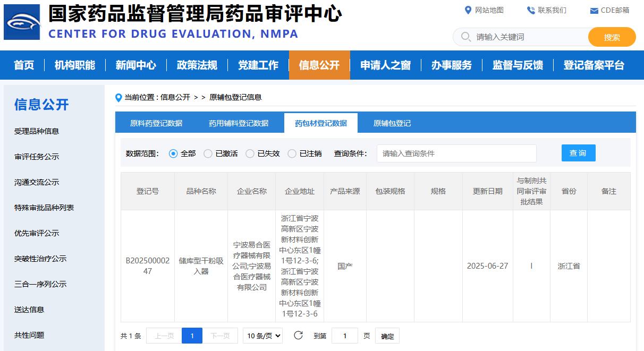The image size is (644, 351).
Task: Click the 国产 product source cell
Action: pyautogui.click(x=345, y=266)
